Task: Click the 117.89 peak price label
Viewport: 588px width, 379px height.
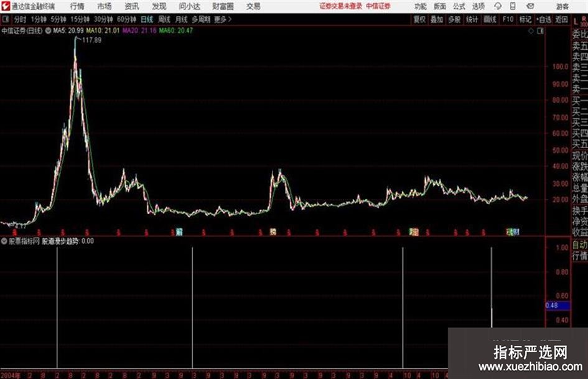Action: (x=91, y=40)
